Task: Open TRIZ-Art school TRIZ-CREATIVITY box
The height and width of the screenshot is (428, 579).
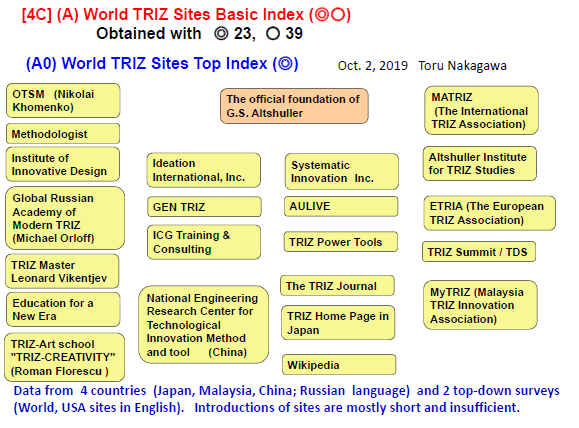Action: point(65,357)
